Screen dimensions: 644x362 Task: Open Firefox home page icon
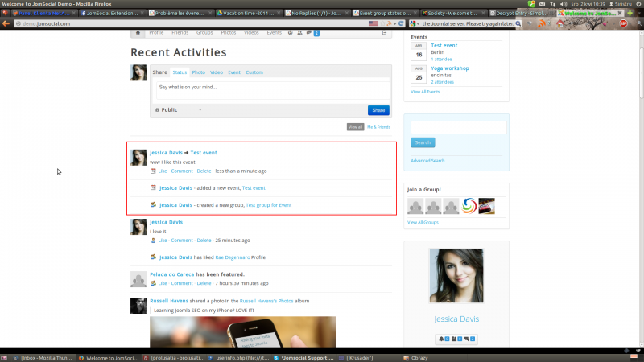coord(560,24)
